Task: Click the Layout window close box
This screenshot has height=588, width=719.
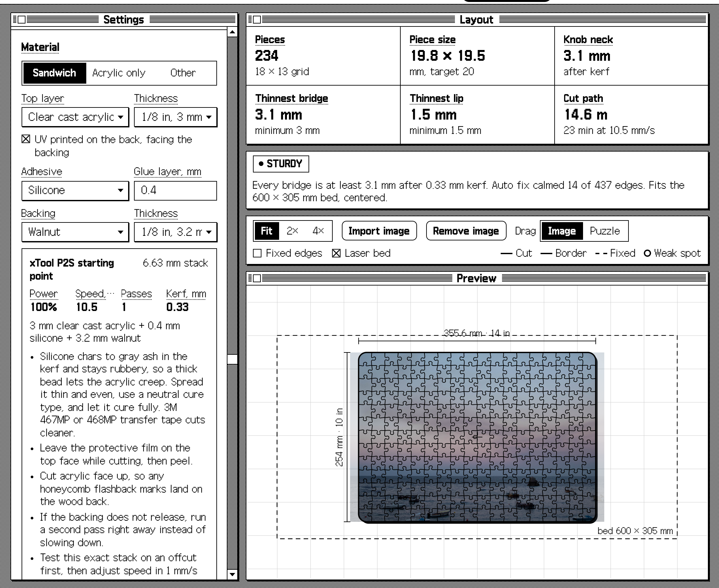Action: pos(257,20)
